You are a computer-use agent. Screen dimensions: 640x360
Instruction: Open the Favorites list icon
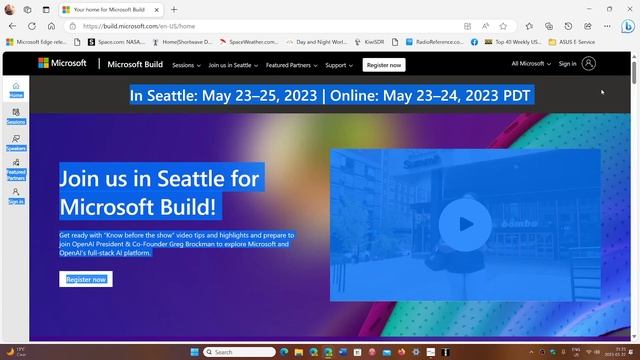click(x=529, y=26)
